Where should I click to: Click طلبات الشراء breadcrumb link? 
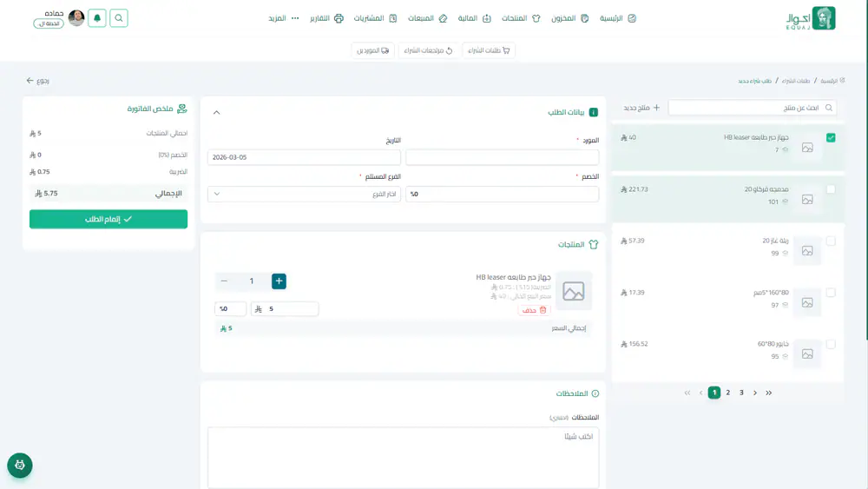(x=795, y=81)
